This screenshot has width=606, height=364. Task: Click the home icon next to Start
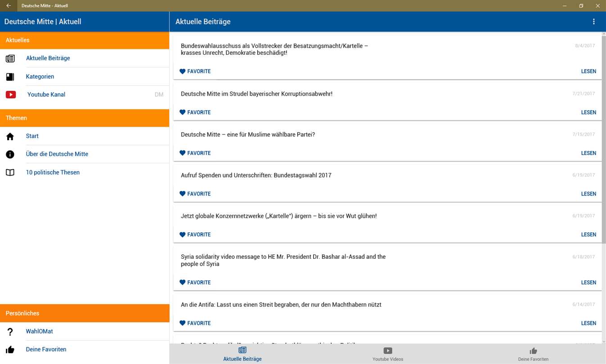click(x=10, y=136)
